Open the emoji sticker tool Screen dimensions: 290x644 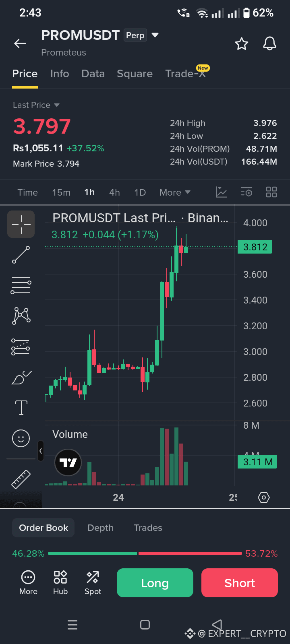click(x=21, y=438)
